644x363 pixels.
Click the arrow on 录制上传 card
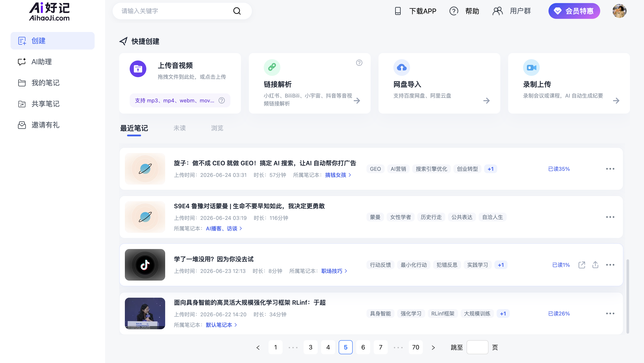[x=616, y=101]
